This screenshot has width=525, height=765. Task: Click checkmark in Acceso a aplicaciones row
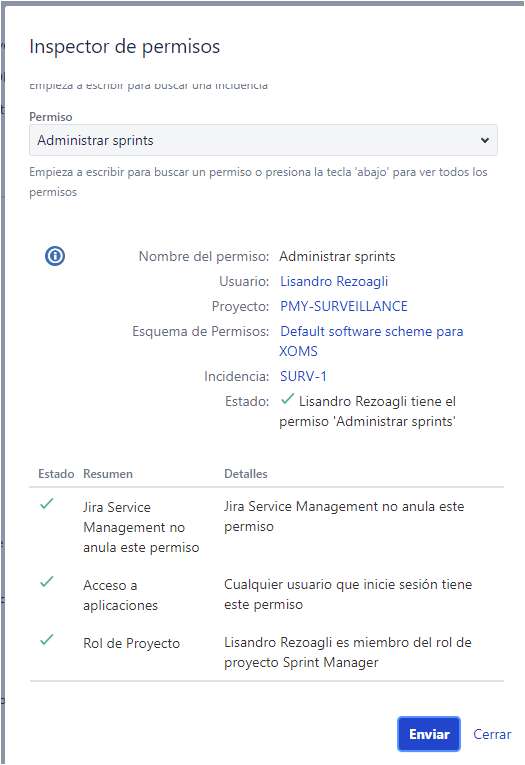(47, 582)
